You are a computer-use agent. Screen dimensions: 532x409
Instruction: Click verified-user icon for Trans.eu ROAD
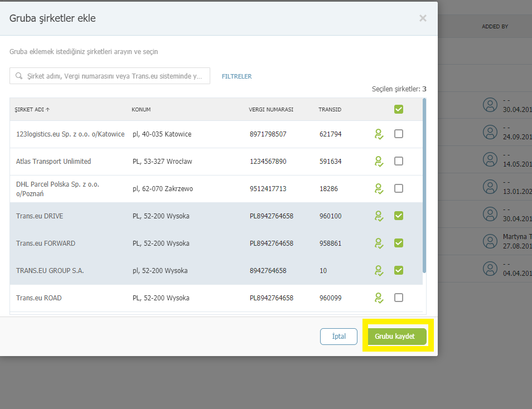[x=379, y=298]
